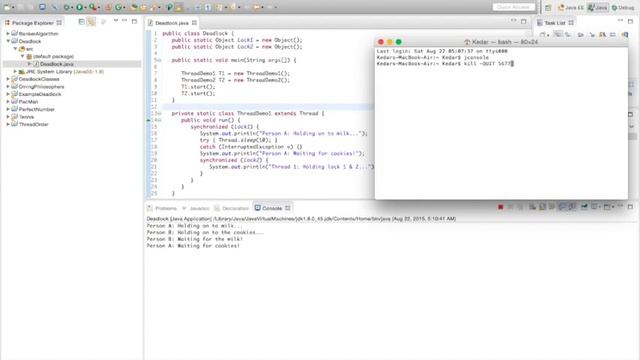
Task: Toggle Show Console on standard output
Action: (562, 207)
